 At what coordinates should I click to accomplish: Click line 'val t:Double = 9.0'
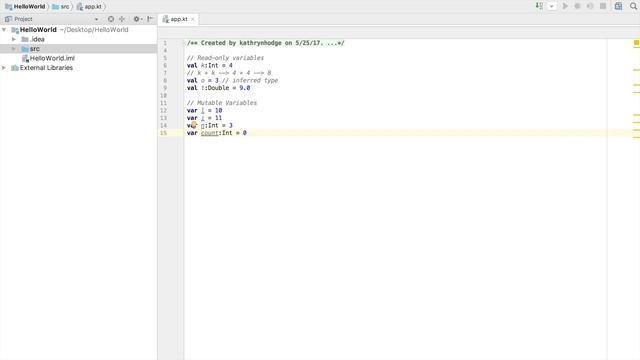(x=218, y=88)
